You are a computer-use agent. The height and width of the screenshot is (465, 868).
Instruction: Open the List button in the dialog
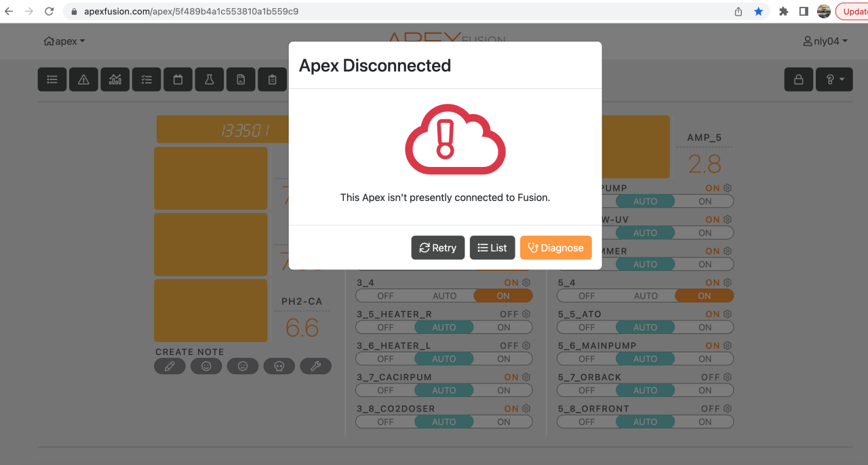(x=492, y=248)
